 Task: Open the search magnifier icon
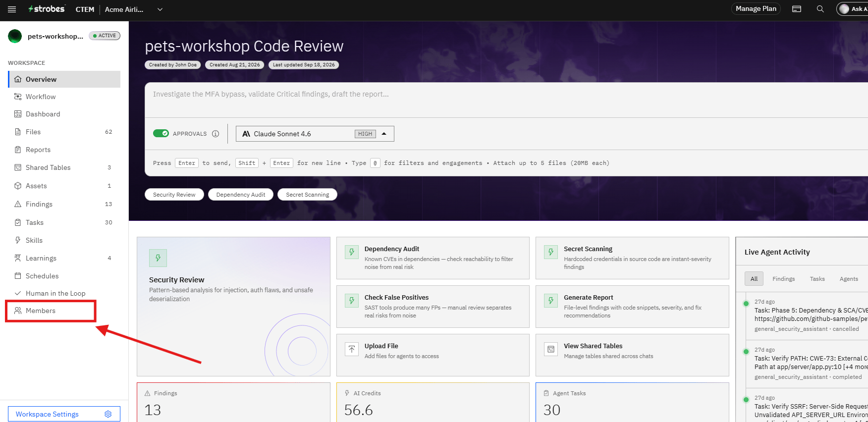[x=820, y=9]
